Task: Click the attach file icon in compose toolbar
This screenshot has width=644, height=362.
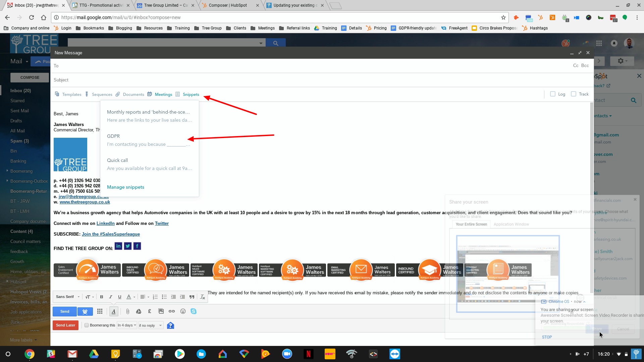Action: pos(128,311)
